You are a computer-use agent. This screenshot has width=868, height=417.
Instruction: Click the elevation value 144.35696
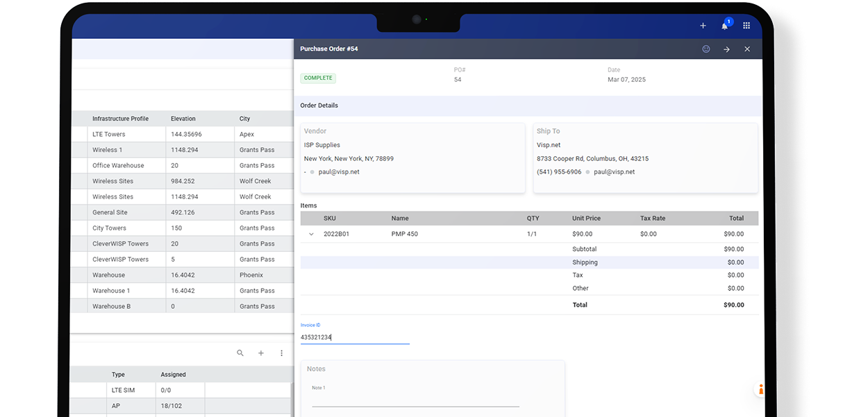pos(186,135)
